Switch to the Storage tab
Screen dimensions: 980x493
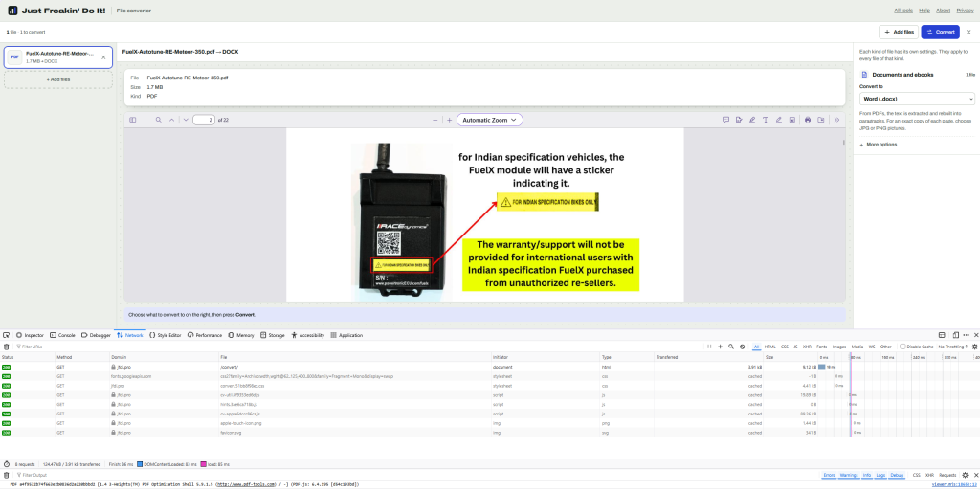(x=273, y=336)
